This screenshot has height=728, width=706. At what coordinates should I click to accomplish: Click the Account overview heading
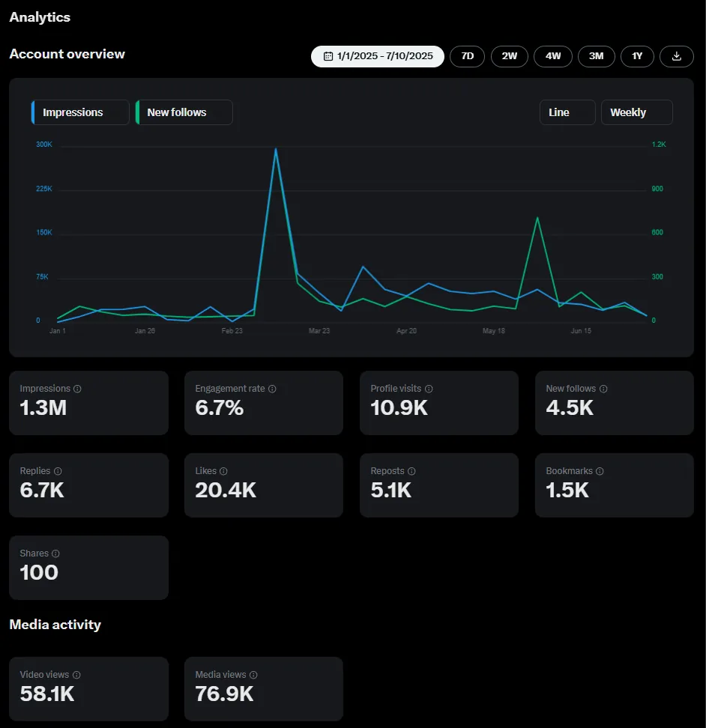(67, 54)
